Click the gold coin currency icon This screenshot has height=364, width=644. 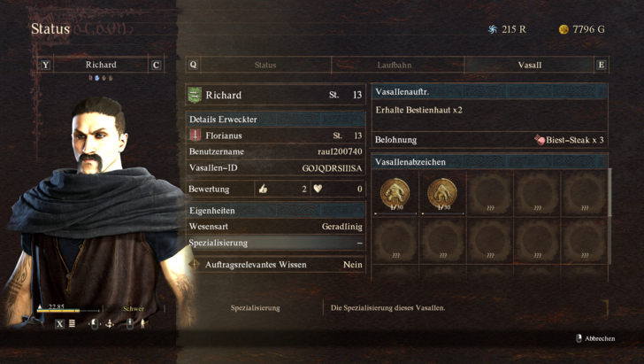pyautogui.click(x=563, y=29)
